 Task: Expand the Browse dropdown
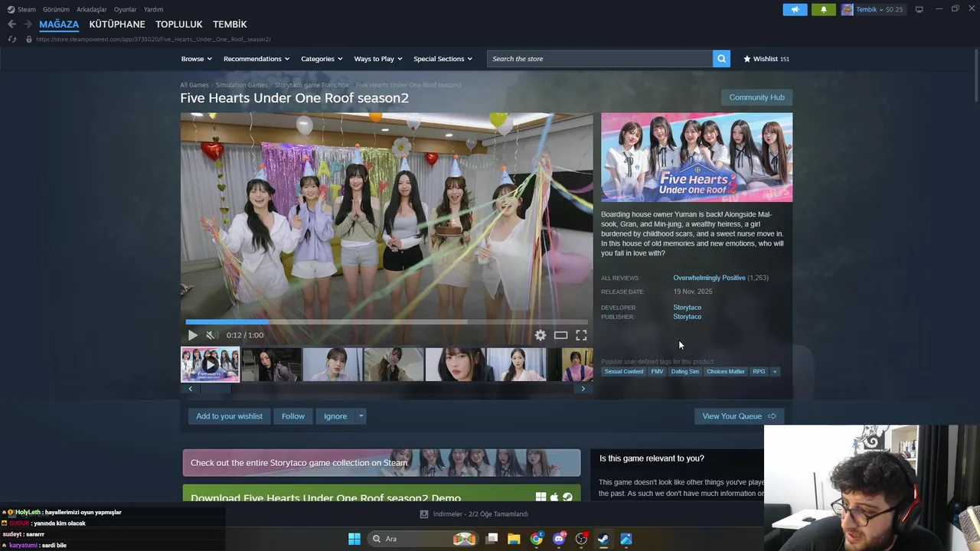(x=197, y=59)
